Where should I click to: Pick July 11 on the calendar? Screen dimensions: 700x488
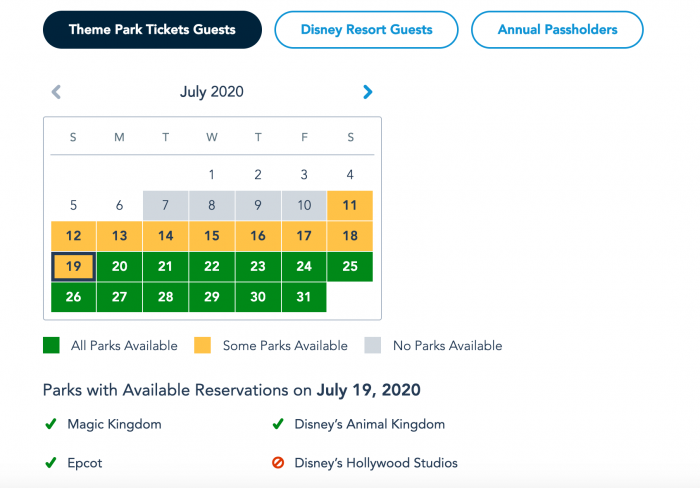coord(350,205)
